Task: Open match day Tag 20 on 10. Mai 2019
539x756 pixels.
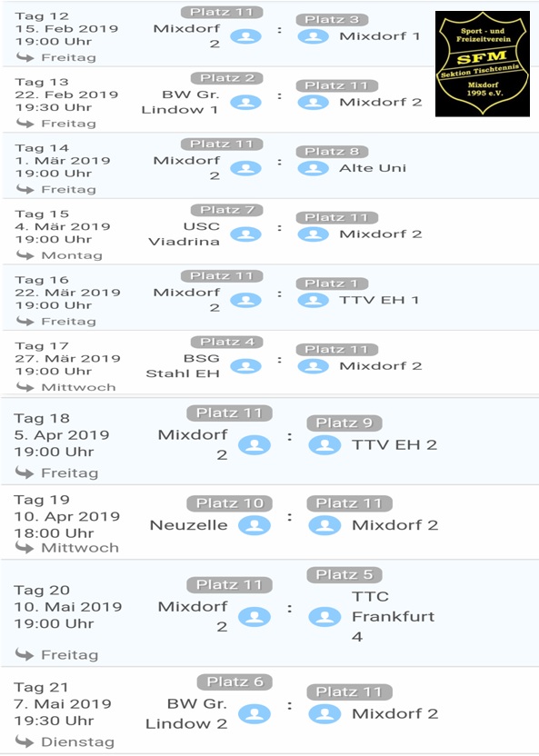Action: pyautogui.click(x=68, y=607)
